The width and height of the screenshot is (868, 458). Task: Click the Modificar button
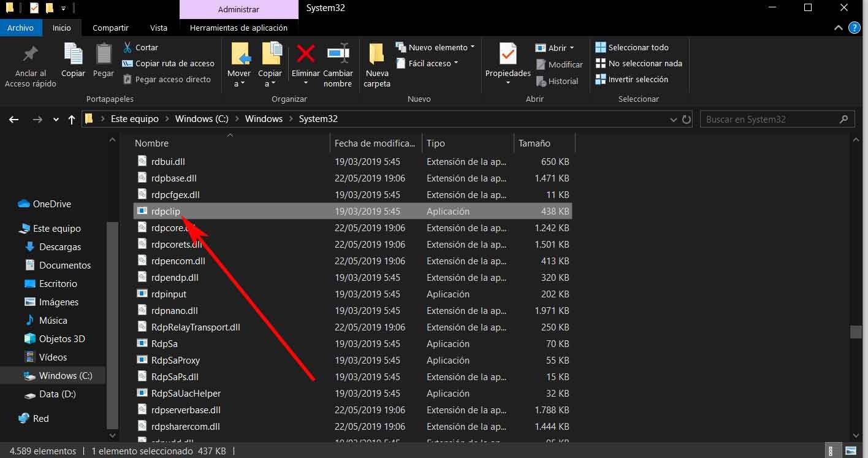point(559,64)
